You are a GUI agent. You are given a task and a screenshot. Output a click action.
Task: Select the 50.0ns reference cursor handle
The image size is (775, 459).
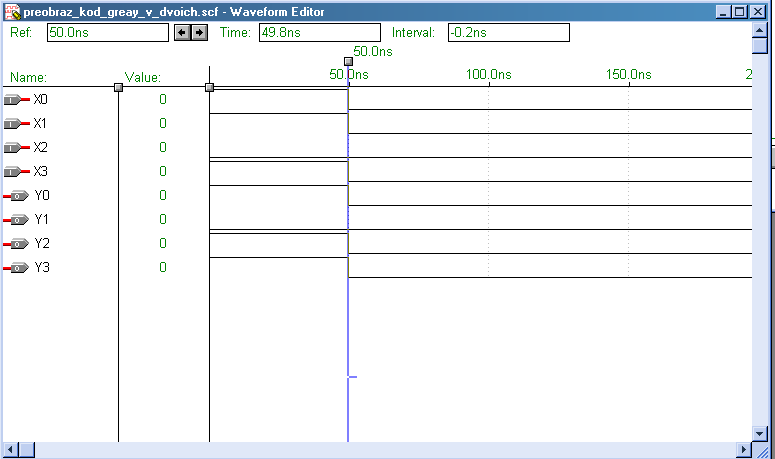(x=348, y=61)
